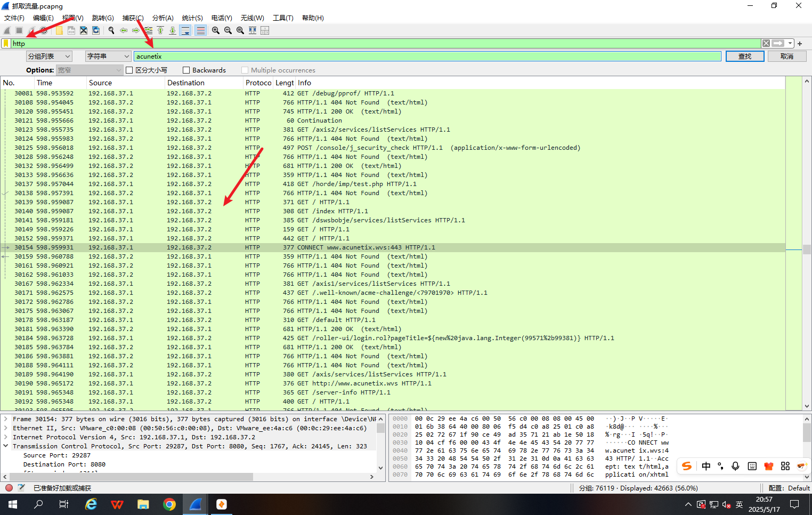Click the display filter bookmark icon
Viewport: 812px width, 515px height.
pos(6,43)
